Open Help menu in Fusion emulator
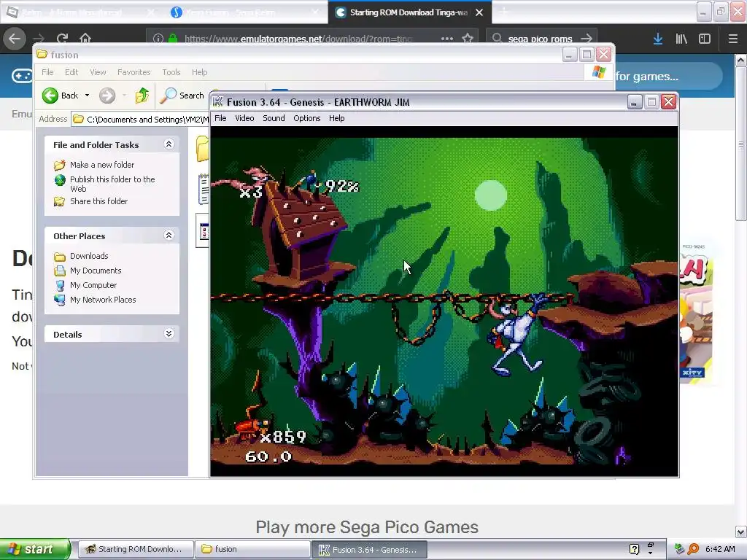This screenshot has height=560, width=747. (336, 118)
